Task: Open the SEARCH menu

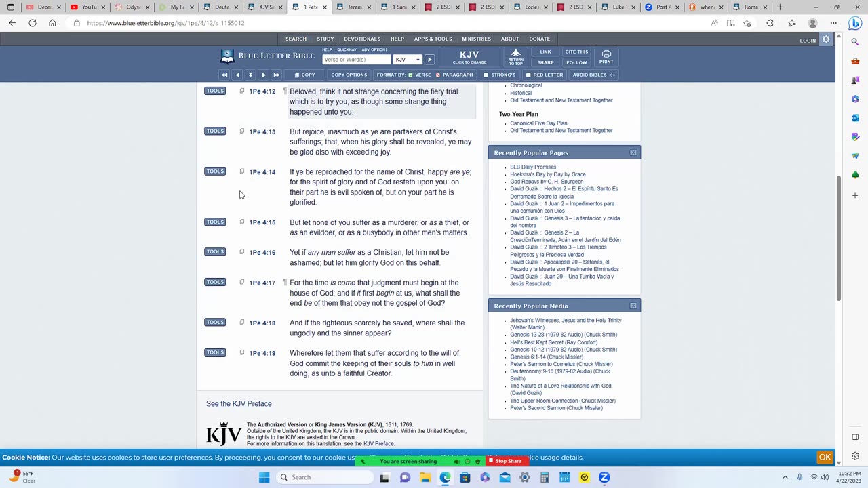Action: (x=296, y=39)
